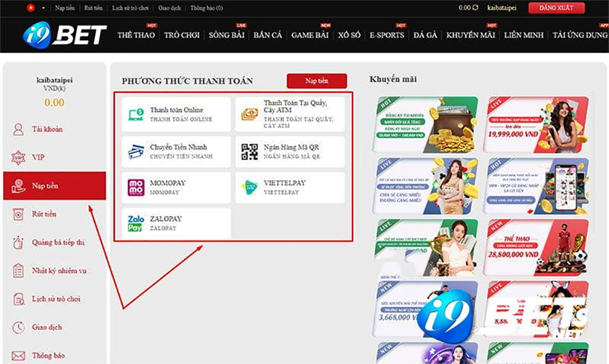The image size is (609, 364).
Task: Open the 19,999,000 VND promotion banner
Action: tap(536, 125)
